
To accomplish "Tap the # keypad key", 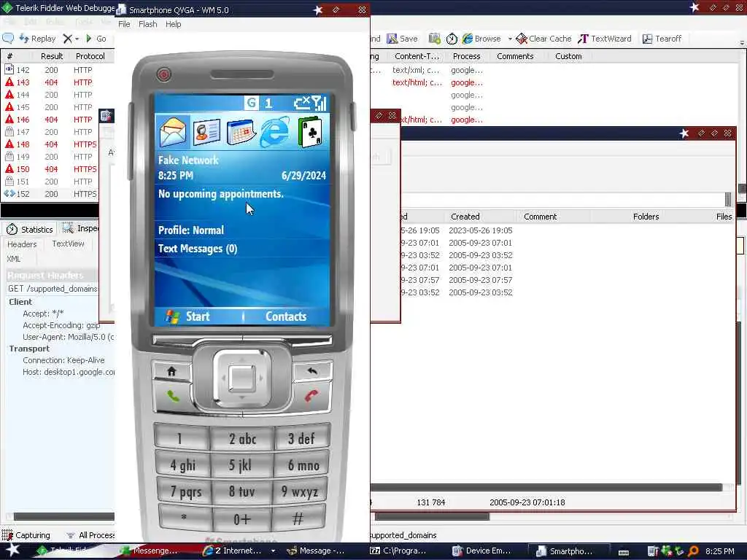I will coord(298,518).
